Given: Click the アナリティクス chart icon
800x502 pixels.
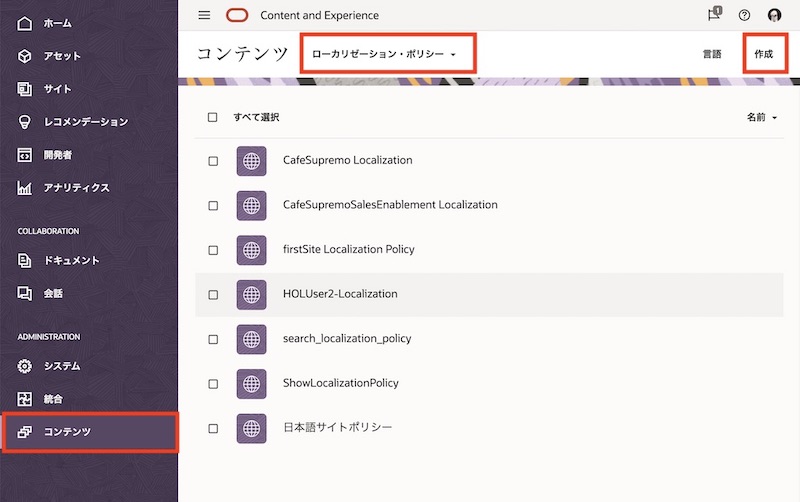Looking at the screenshot, I should [24, 188].
